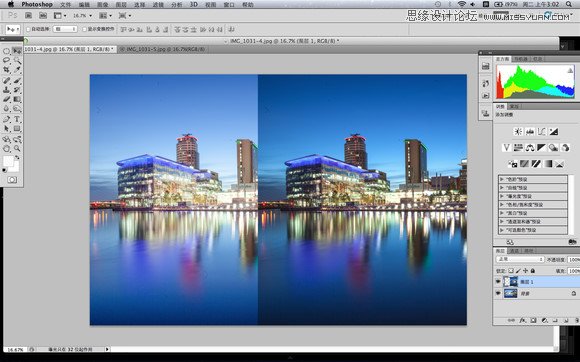Select the Lasso tool
580x362 pixels.
(6, 60)
